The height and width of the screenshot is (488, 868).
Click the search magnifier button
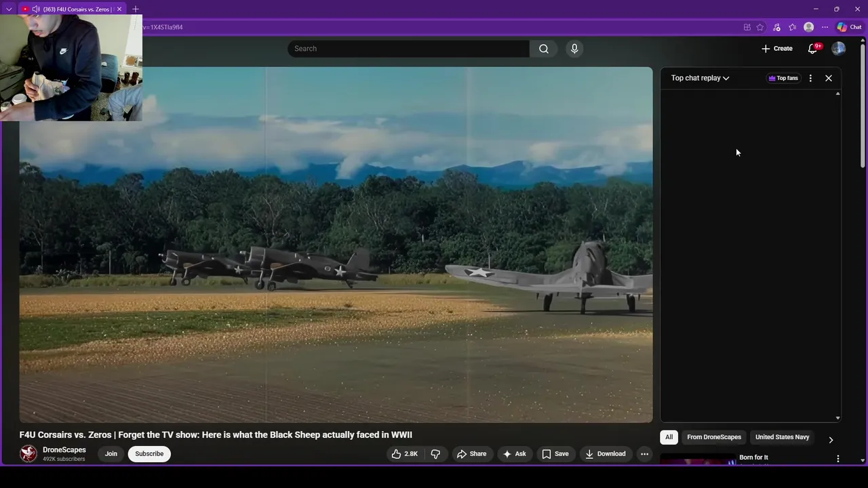point(543,49)
